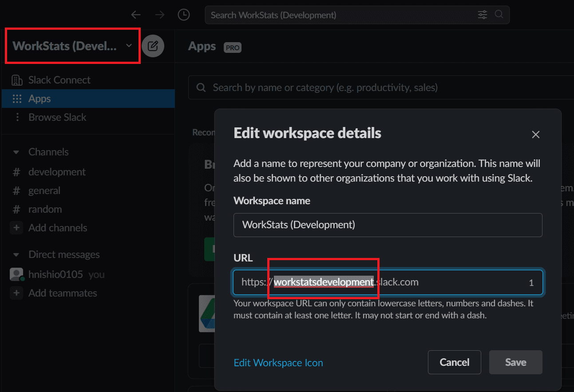The height and width of the screenshot is (392, 574).
Task: Click plus icon beside Add channels
Action: (16, 228)
